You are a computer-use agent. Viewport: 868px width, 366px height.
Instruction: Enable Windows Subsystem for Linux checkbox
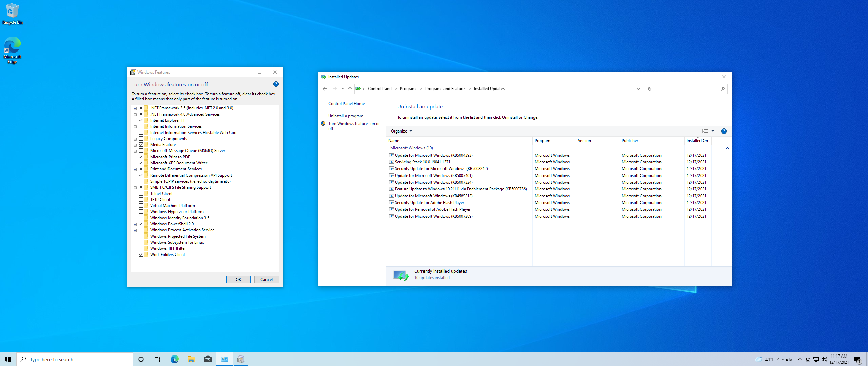(141, 242)
